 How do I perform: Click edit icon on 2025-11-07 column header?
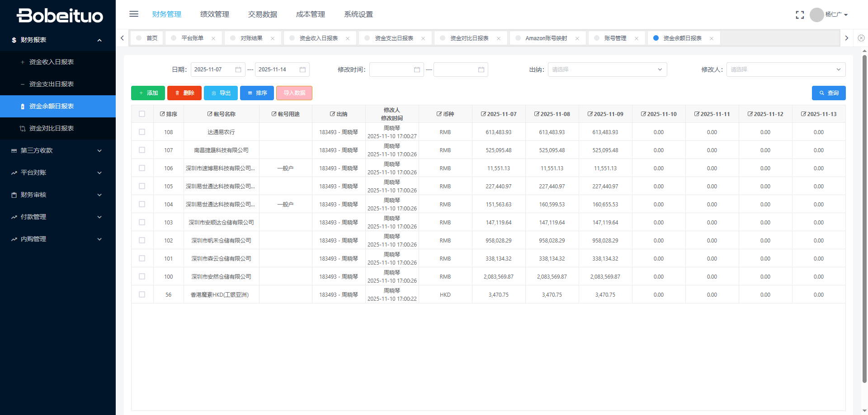coord(483,114)
